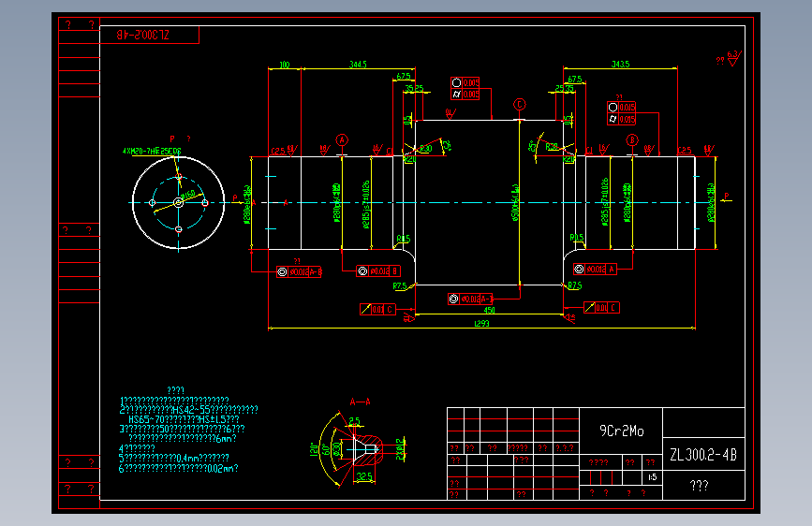Screen dimensions: 812x526
Task: Click the top bolt hole in the end view
Action: pyautogui.click(x=179, y=177)
